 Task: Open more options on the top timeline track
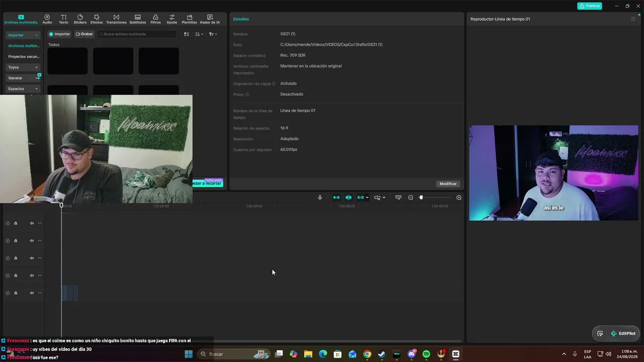(40, 223)
